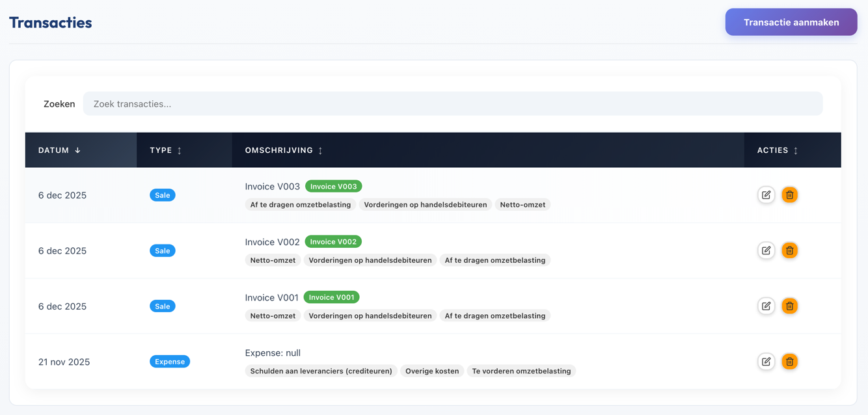Edit the Expense: null transaction
The width and height of the screenshot is (868, 415).
point(766,362)
